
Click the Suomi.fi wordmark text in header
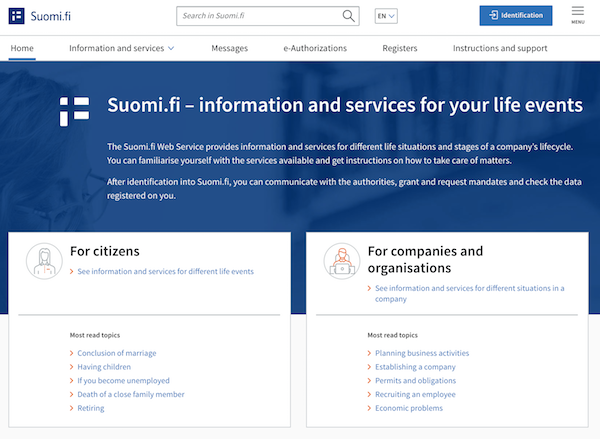[51, 16]
